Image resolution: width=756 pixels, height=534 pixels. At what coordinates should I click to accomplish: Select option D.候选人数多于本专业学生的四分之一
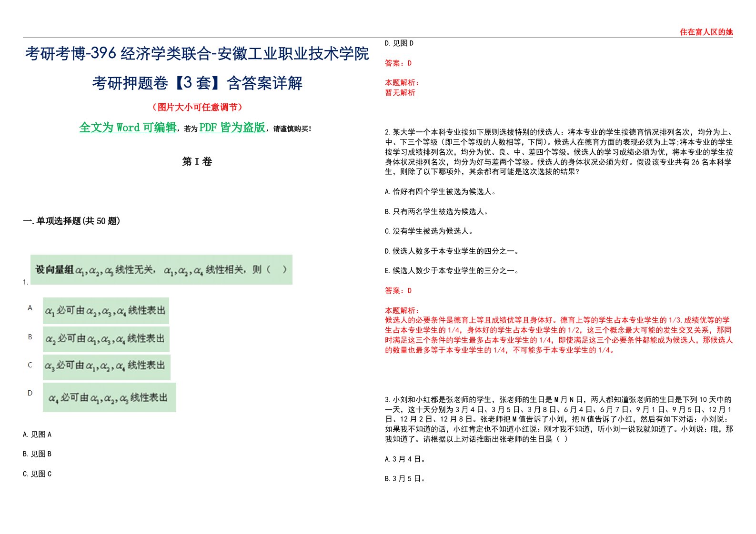click(452, 251)
